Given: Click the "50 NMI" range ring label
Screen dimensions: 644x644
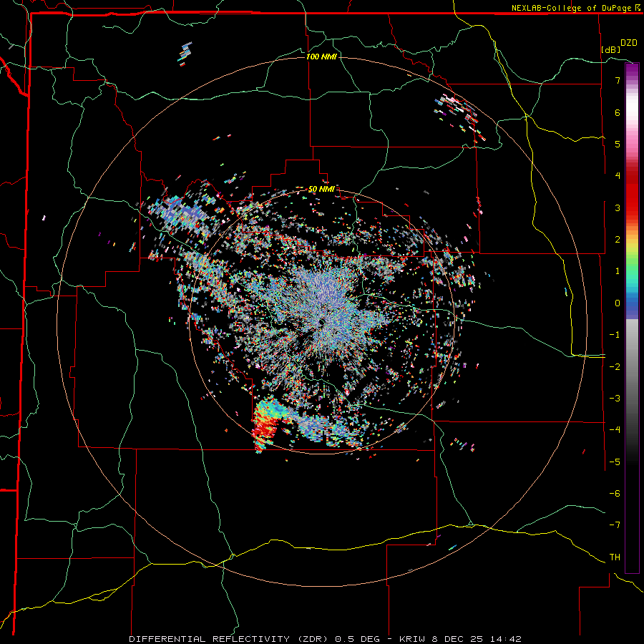Looking at the screenshot, I should (321, 190).
